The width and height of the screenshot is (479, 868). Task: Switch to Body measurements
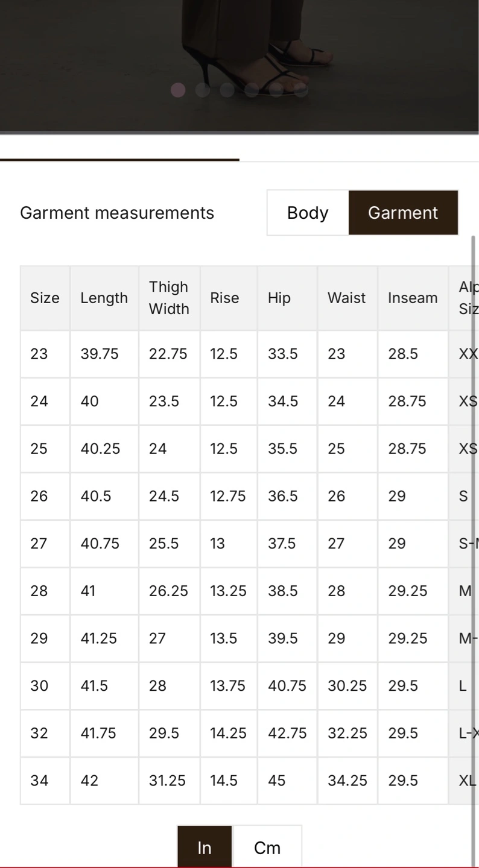pyautogui.click(x=308, y=213)
